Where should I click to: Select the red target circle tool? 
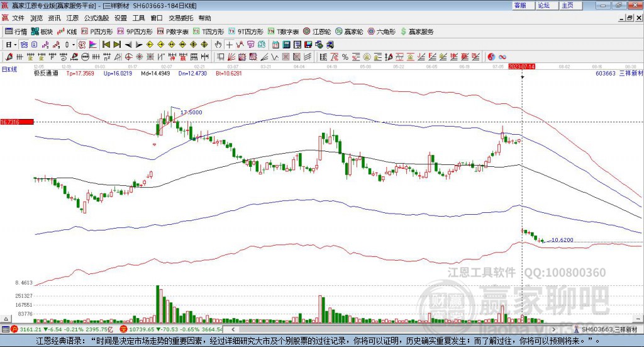128,57
